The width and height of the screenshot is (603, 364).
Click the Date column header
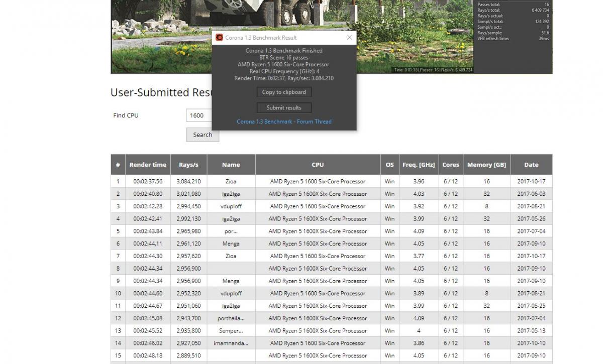531,165
